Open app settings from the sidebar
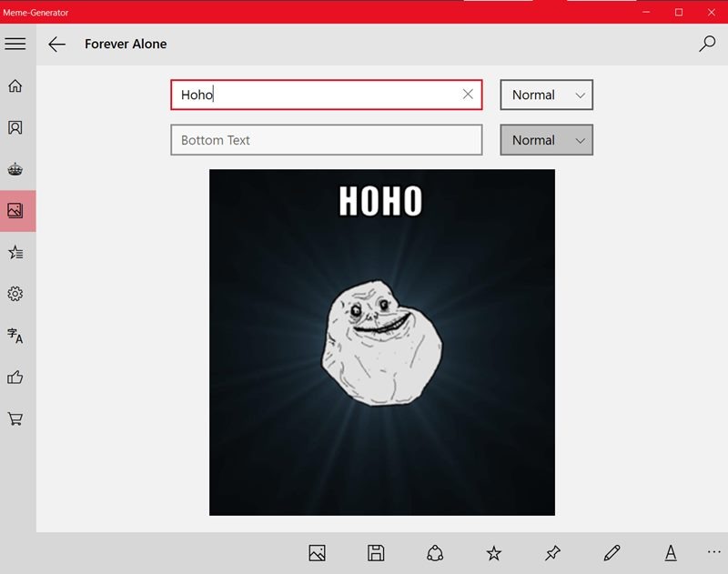The image size is (728, 574). point(15,293)
